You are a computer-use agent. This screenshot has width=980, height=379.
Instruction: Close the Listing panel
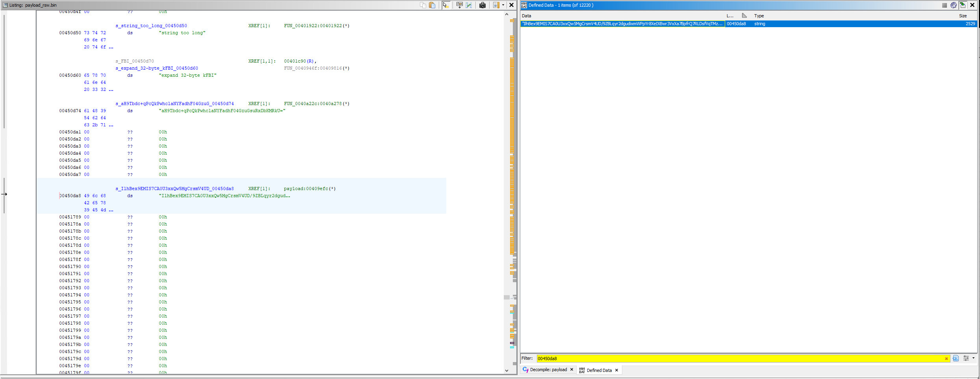[511, 5]
